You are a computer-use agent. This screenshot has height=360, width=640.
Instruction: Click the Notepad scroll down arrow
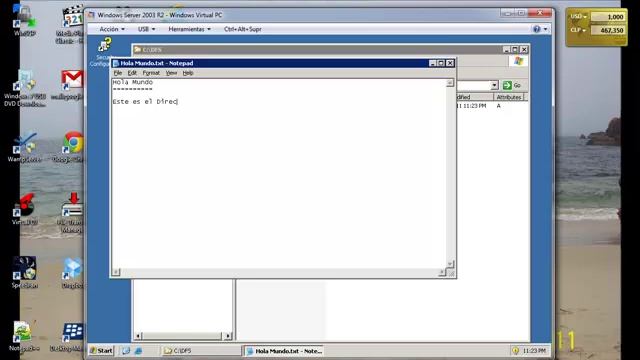click(449, 264)
